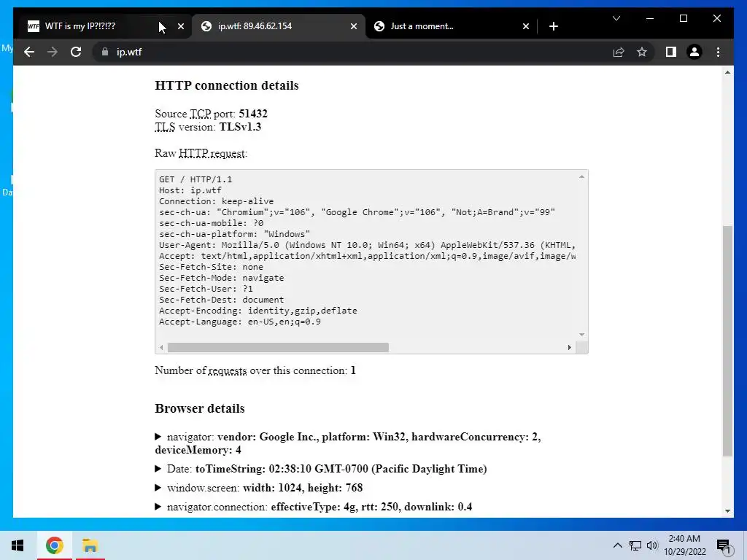The image size is (747, 560).
Task: Expand the navigator.connection details
Action: coord(158,507)
